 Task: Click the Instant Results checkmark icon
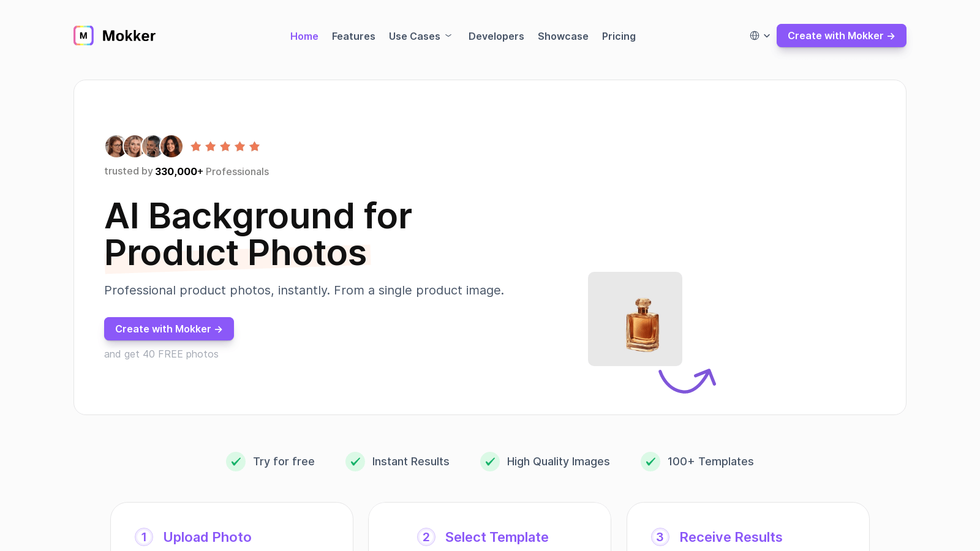click(355, 462)
